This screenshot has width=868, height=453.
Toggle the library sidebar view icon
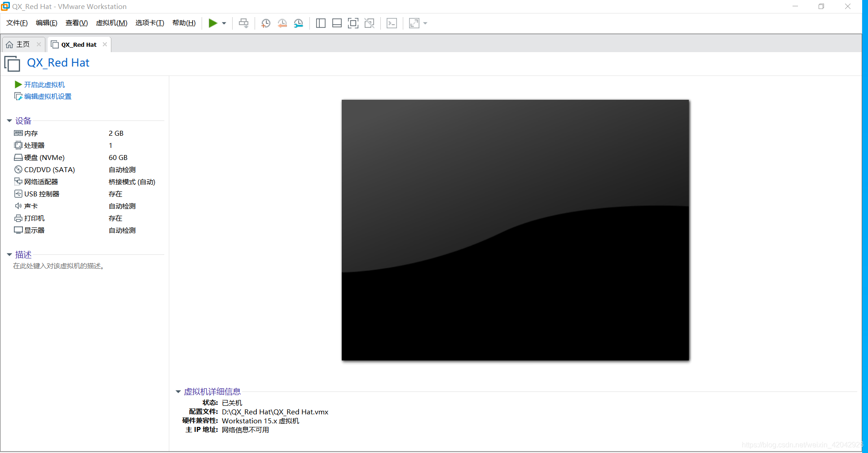click(x=321, y=23)
